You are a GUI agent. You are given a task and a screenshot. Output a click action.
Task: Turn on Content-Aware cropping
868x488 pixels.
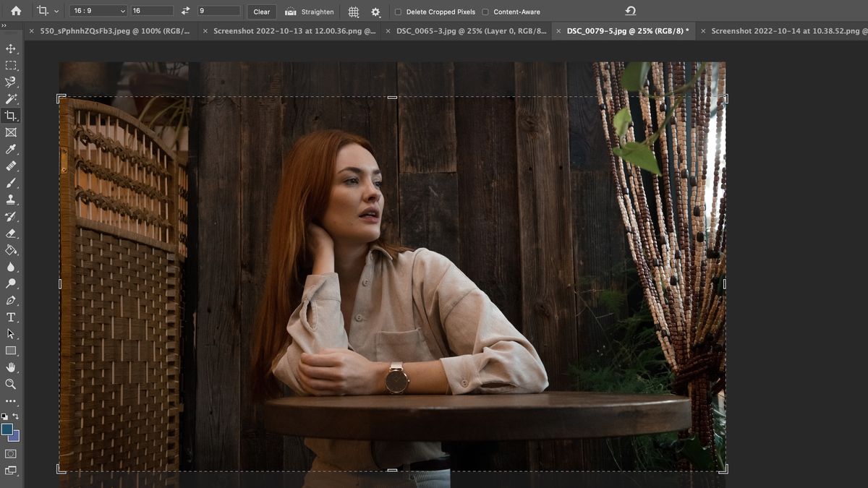point(485,12)
